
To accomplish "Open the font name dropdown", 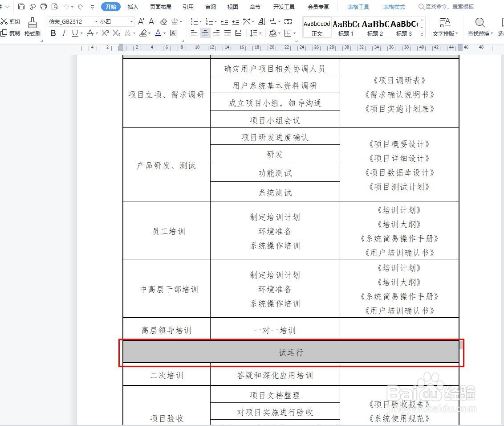I will 97,21.
